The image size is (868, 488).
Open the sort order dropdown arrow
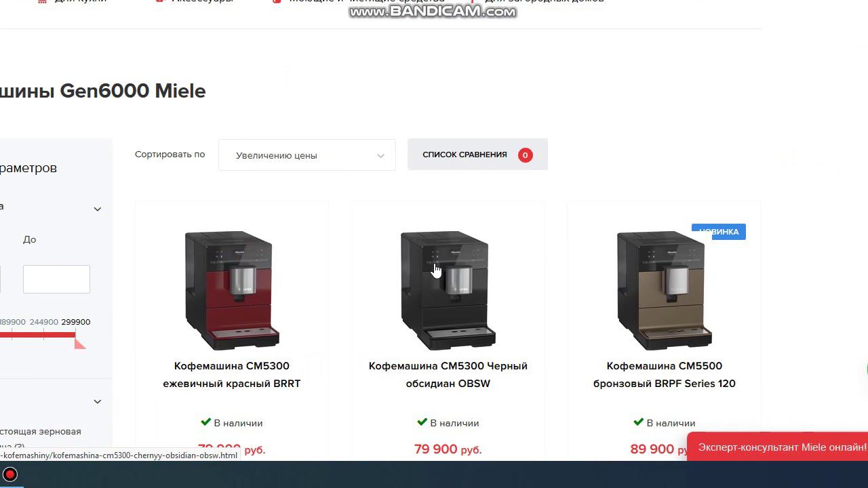pyautogui.click(x=380, y=156)
